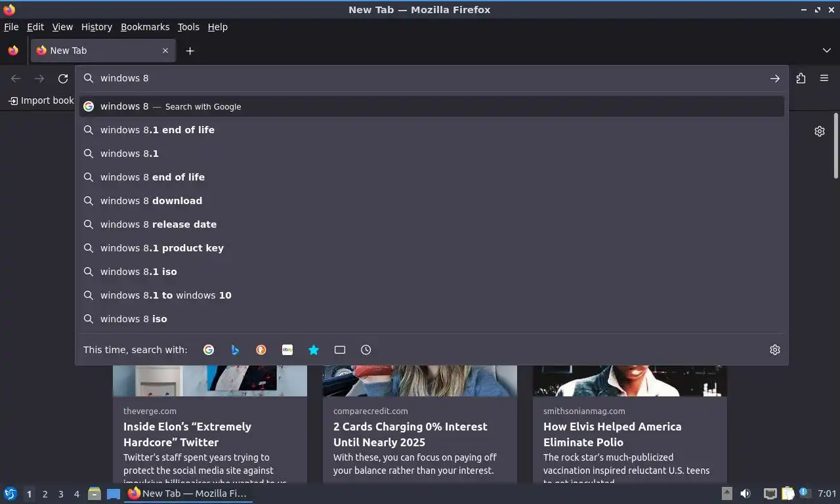This screenshot has height=504, width=840.
Task: Open 2 Cards Charging 0% Interest article
Action: [410, 434]
